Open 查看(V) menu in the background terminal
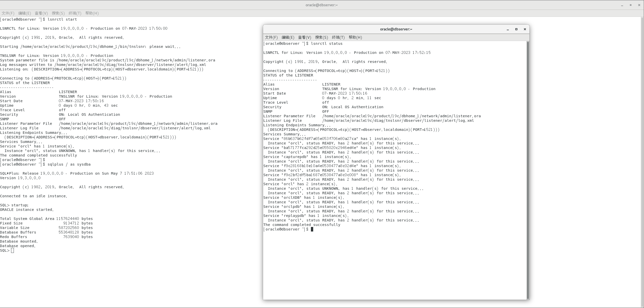This screenshot has height=308, width=644. coord(41,13)
